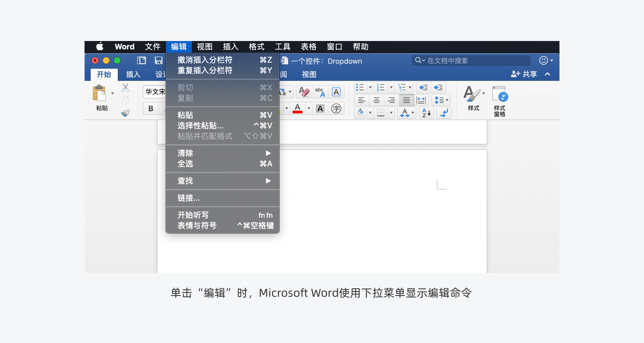644x343 pixels.
Task: Click the Enclose Characters circled 字 icon
Action: tap(336, 109)
